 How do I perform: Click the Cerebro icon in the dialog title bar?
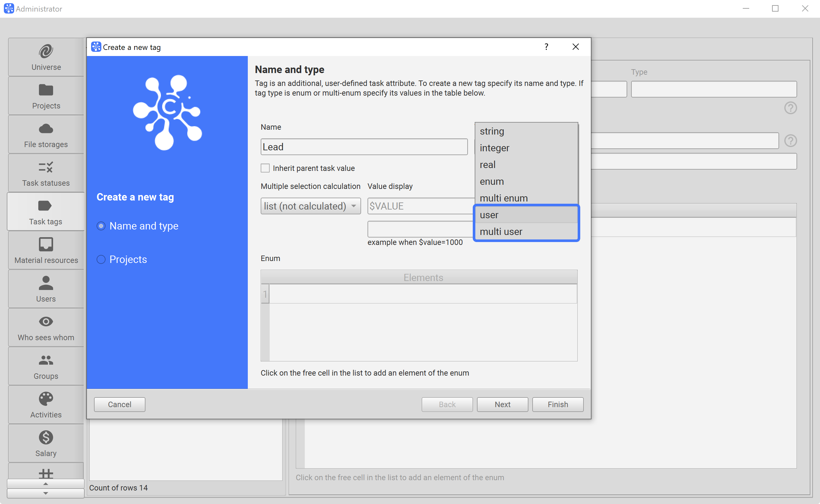(96, 47)
